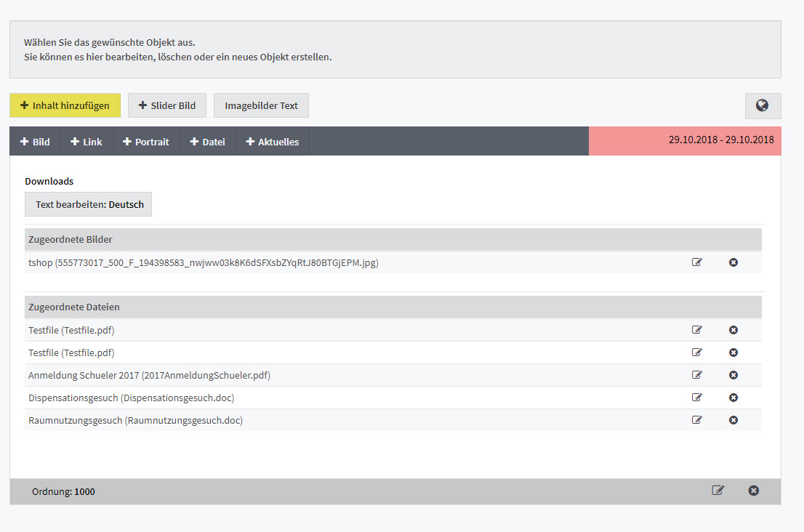Remove the first Testfile.pdf entry
Screen dimensions: 804x532
coord(733,330)
